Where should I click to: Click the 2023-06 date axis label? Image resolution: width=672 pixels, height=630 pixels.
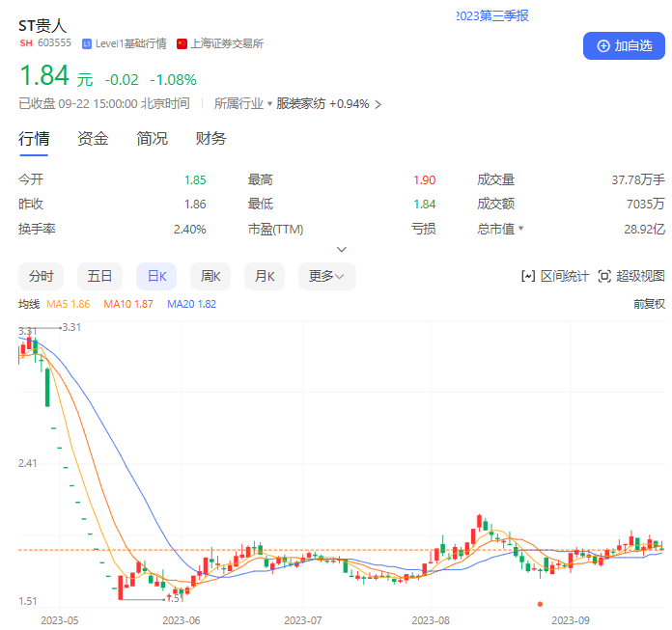point(182,620)
